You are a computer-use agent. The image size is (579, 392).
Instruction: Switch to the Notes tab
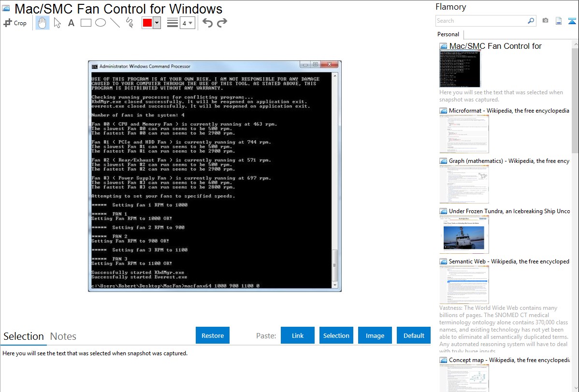63,336
